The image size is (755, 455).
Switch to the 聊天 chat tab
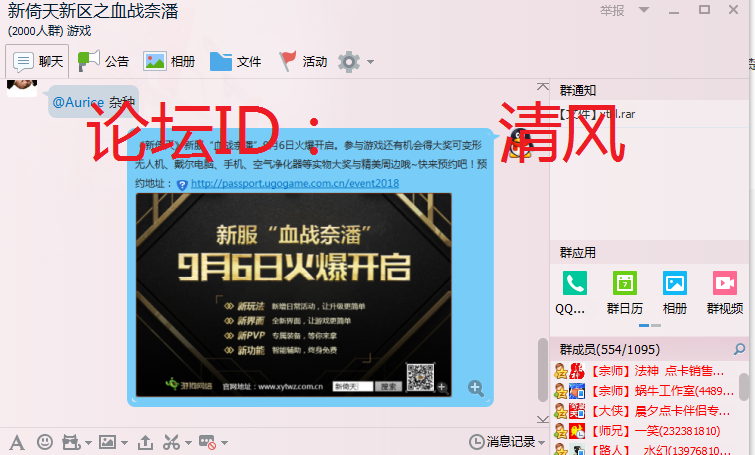[x=38, y=62]
